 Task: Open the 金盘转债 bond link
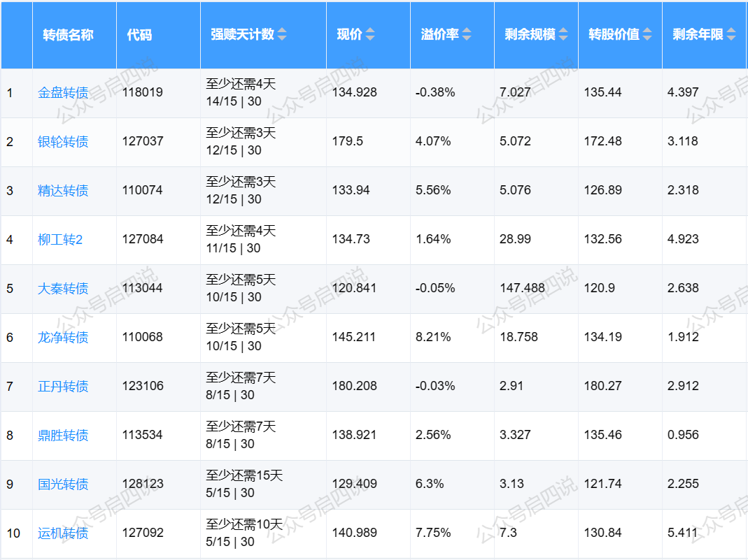[x=63, y=93]
